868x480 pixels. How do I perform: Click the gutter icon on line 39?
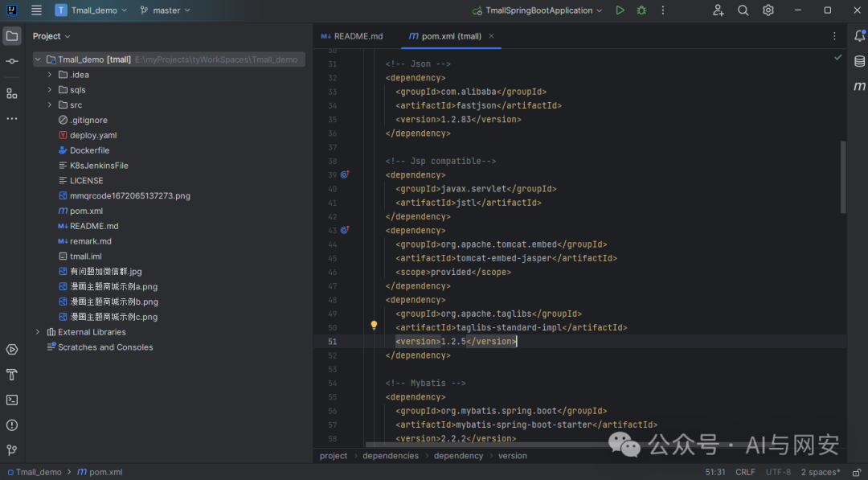pos(344,174)
